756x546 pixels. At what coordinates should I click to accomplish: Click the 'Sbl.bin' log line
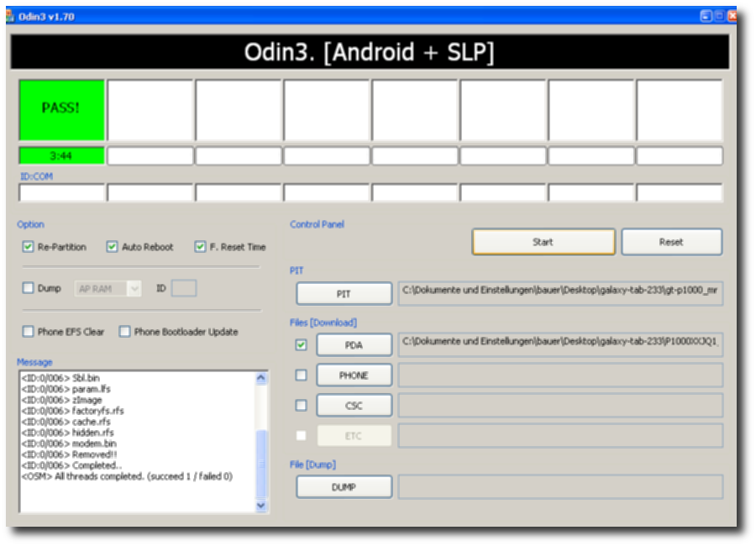coord(60,378)
